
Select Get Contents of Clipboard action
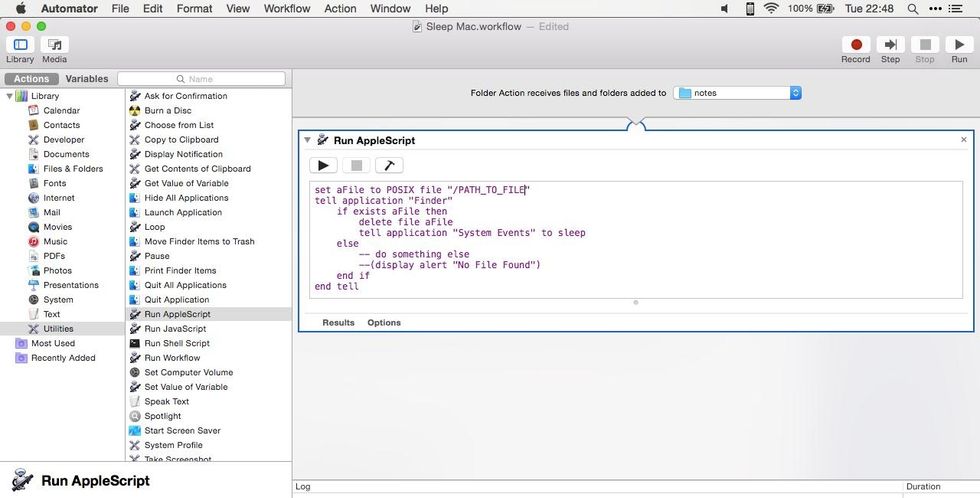[198, 169]
